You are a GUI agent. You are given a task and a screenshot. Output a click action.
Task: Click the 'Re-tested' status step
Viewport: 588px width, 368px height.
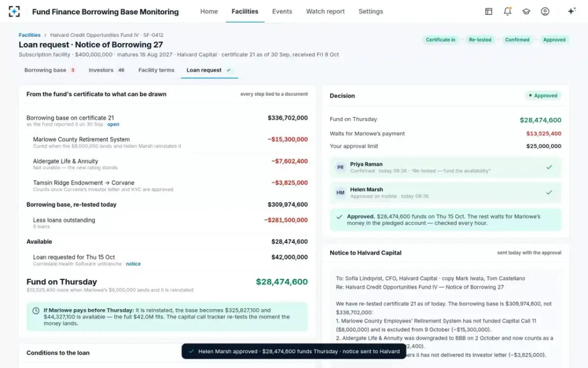480,40
